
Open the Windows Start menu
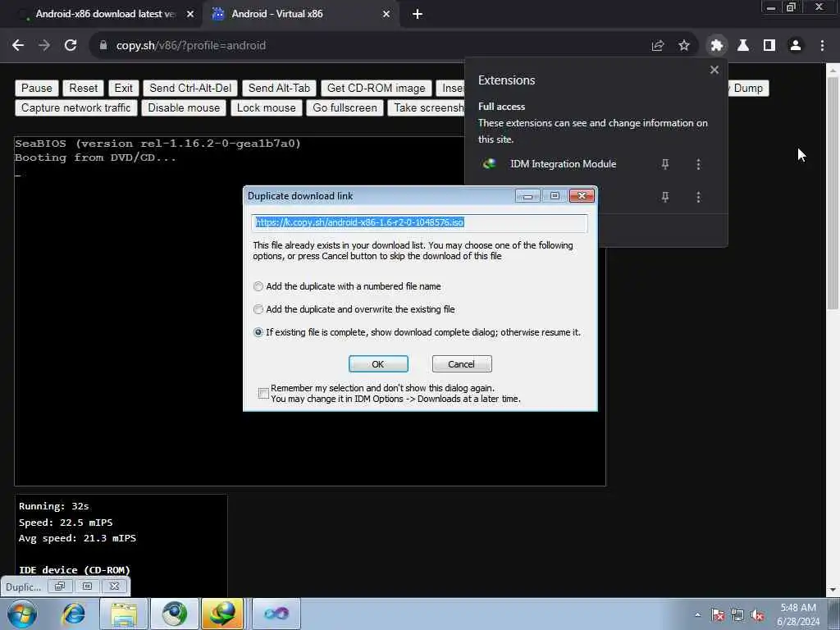[21, 614]
